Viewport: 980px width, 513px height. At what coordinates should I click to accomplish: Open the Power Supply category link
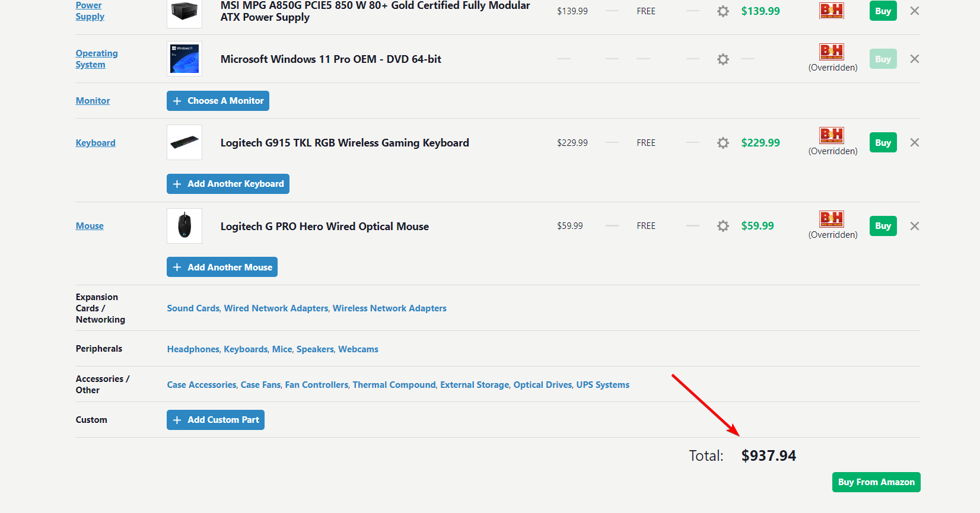pos(90,11)
